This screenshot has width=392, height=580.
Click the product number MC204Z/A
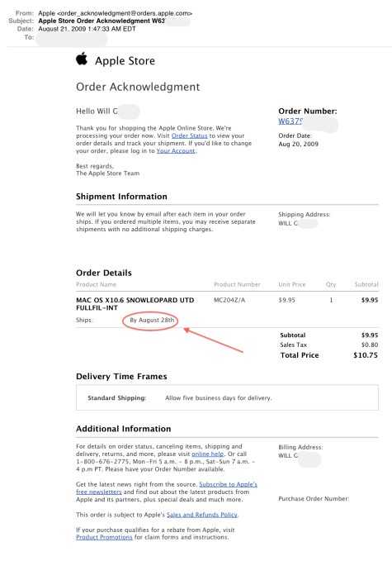tap(229, 300)
